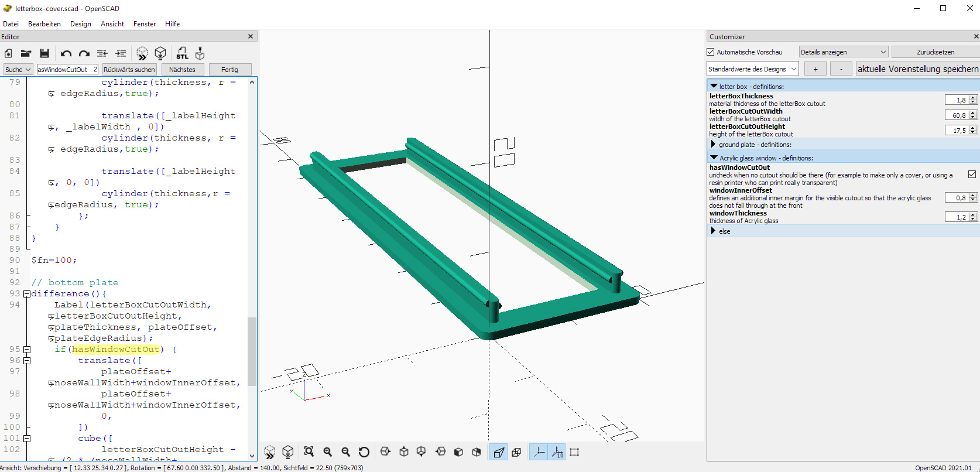980x472 pixels.
Task: Click the Zurücksetzen button in Customizer
Action: 935,52
